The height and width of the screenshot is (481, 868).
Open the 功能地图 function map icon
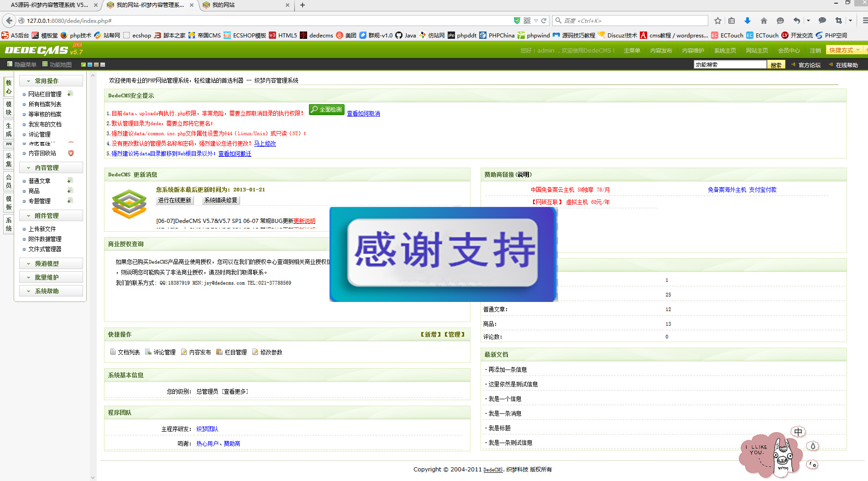45,64
